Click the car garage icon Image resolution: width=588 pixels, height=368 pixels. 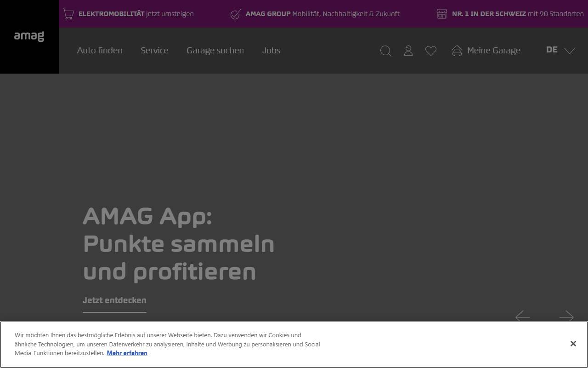click(457, 51)
